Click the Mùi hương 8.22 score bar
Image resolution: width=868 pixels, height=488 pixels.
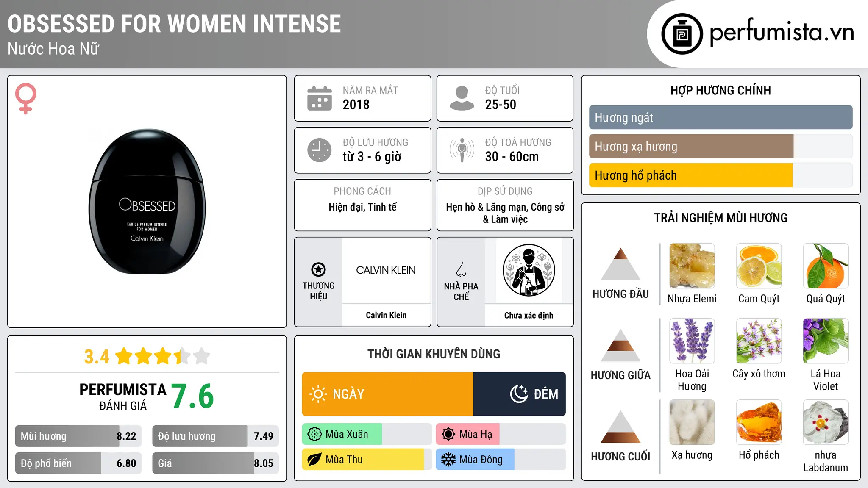point(78,436)
